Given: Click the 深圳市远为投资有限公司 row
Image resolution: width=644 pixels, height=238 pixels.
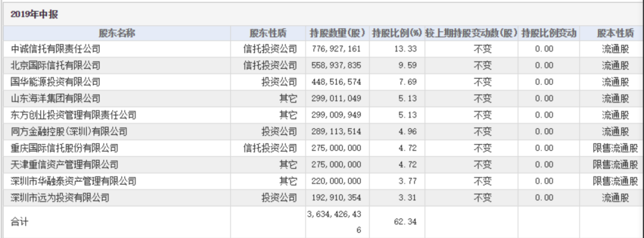Looking at the screenshot, I should (322, 197).
